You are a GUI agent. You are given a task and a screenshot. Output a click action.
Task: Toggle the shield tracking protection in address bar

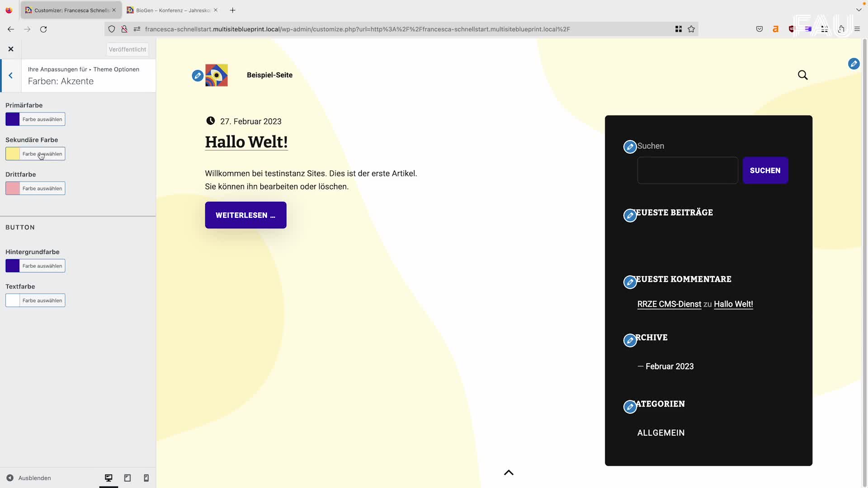(112, 29)
